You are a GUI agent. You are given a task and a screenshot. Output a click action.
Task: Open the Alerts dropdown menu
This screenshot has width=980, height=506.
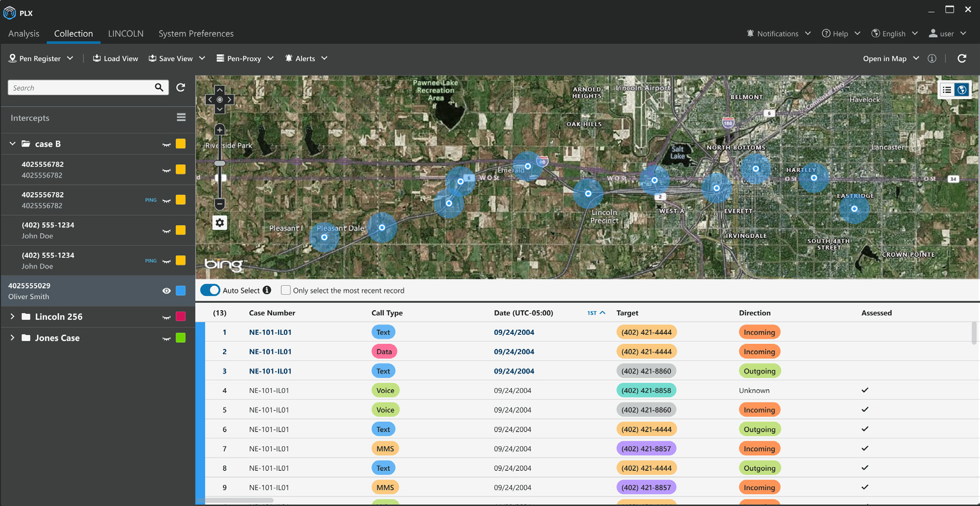coord(306,58)
